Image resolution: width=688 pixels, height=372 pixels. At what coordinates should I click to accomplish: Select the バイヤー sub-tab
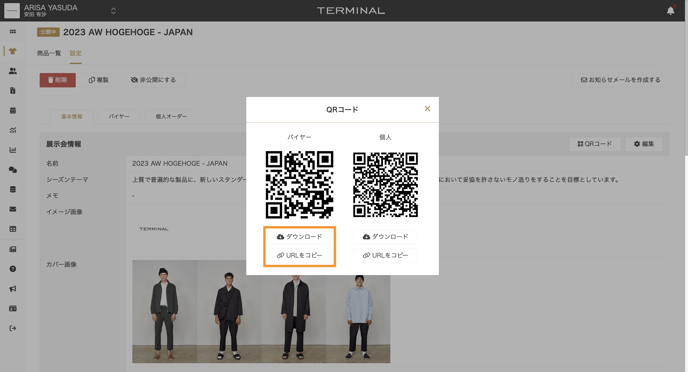[x=119, y=116]
